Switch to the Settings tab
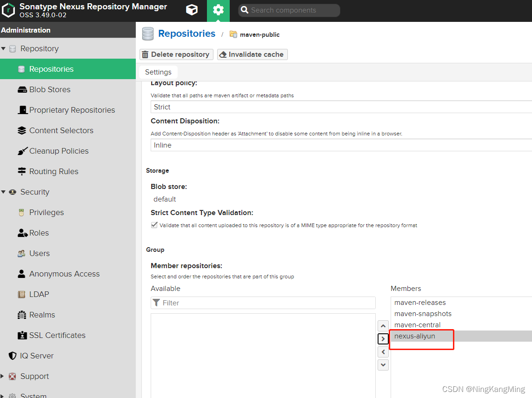Image resolution: width=532 pixels, height=398 pixels. 158,72
